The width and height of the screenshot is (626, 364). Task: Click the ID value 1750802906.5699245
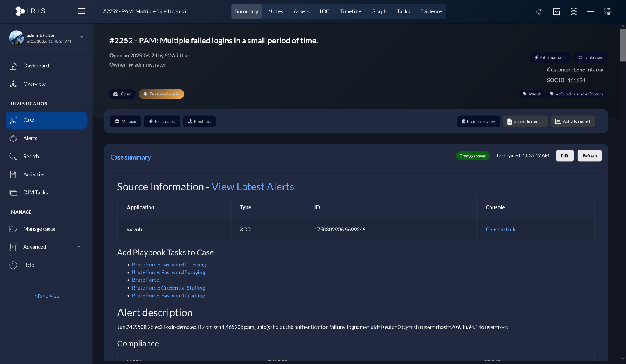(x=340, y=230)
